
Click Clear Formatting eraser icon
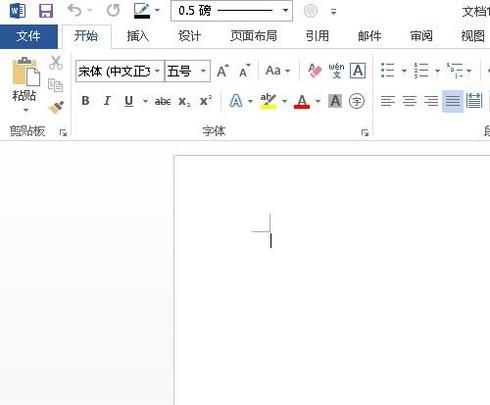(x=315, y=70)
